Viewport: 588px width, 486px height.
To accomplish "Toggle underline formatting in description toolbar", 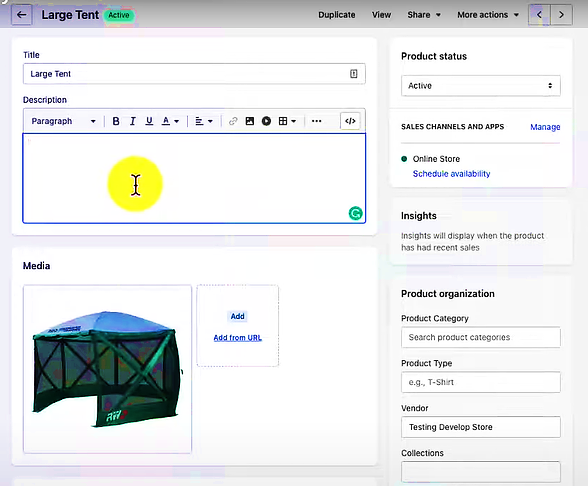I will [149, 121].
